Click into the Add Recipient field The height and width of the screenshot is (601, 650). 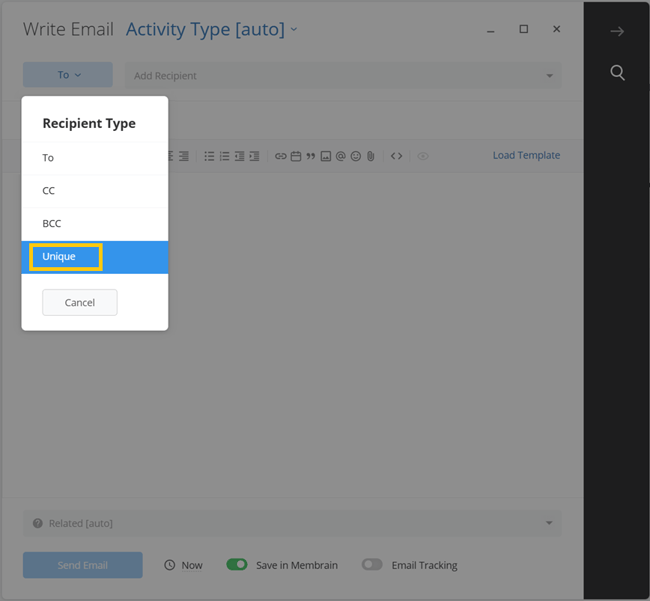coord(343,75)
